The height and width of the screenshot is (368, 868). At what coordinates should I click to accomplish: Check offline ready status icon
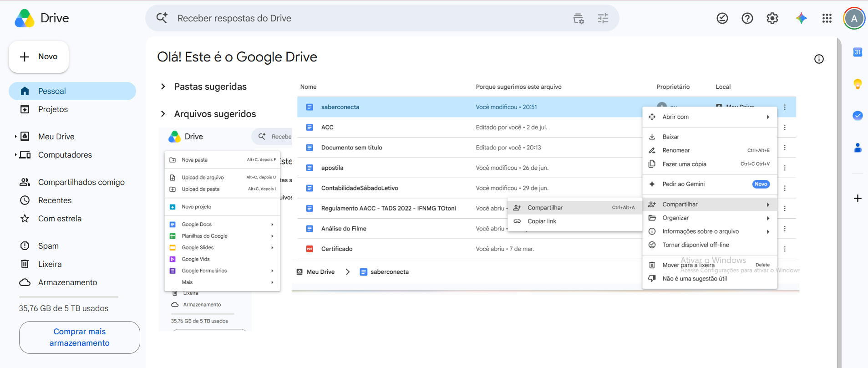[722, 18]
